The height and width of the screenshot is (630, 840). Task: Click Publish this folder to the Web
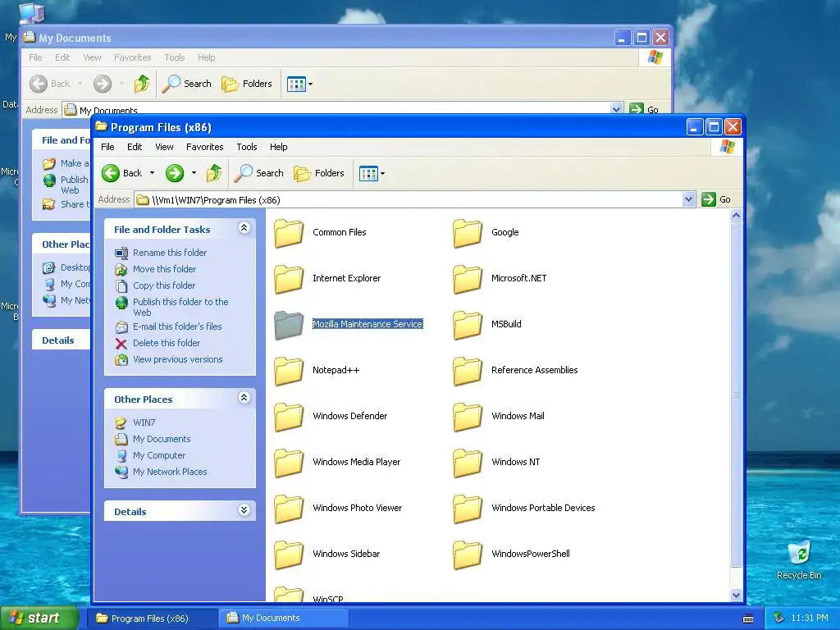[x=180, y=307]
